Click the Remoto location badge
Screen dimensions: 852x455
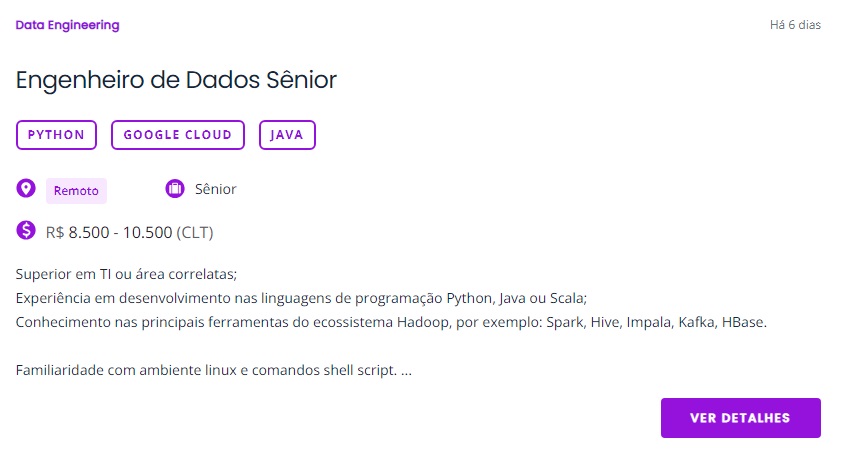[76, 191]
